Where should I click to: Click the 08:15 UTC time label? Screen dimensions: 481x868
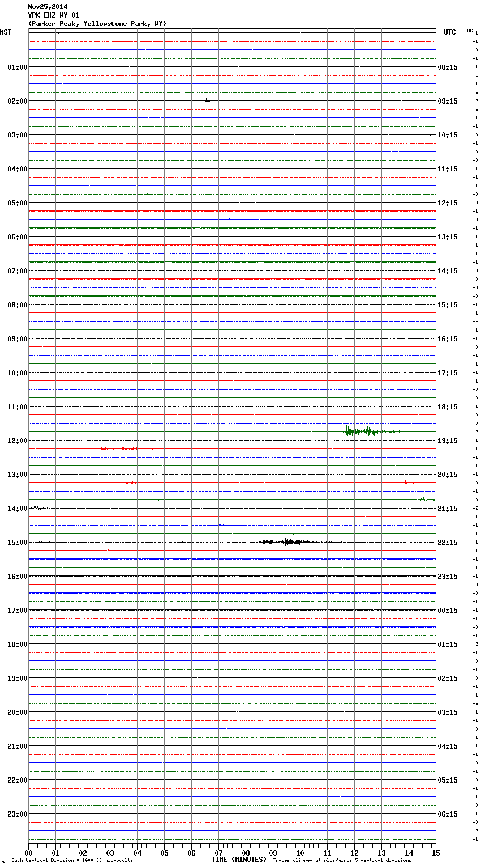tap(448, 67)
